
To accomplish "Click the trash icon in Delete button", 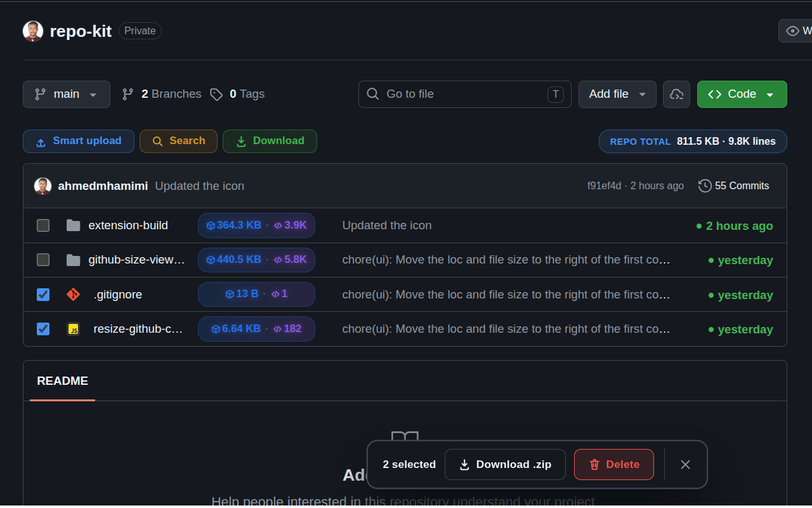I will pos(594,464).
